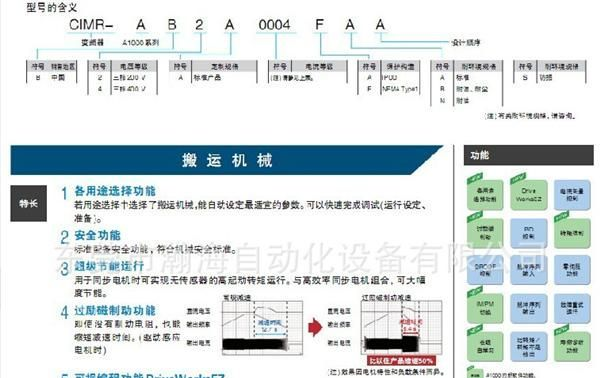The width and height of the screenshot is (600, 378).
Task: Click the 0004 current code
Action: 274,25
